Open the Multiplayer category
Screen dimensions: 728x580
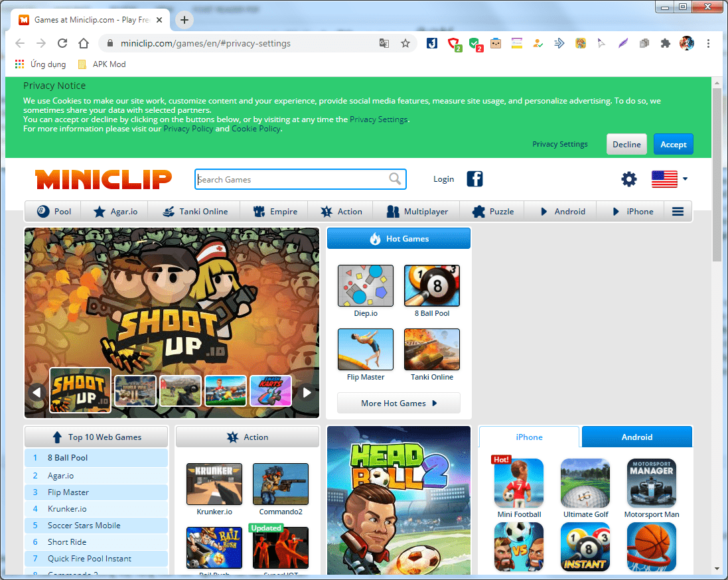417,212
